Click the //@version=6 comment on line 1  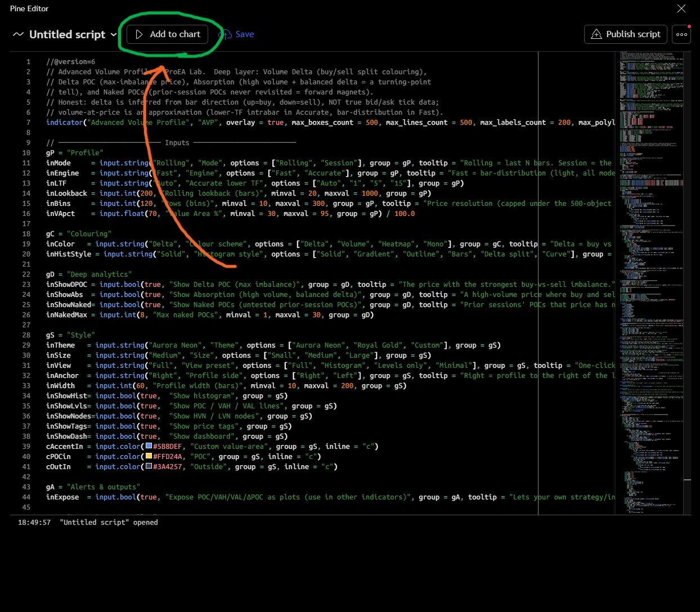(71, 61)
